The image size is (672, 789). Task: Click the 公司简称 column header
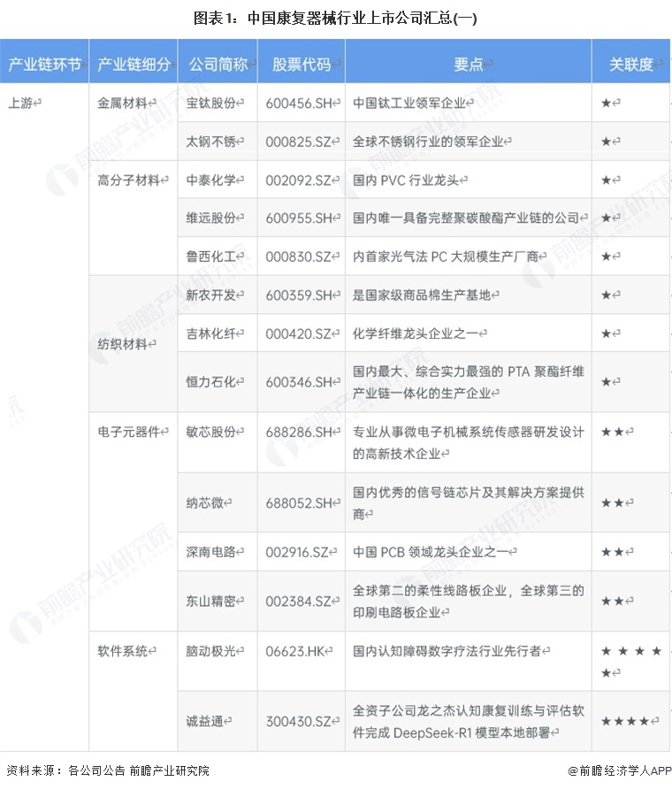(x=218, y=65)
